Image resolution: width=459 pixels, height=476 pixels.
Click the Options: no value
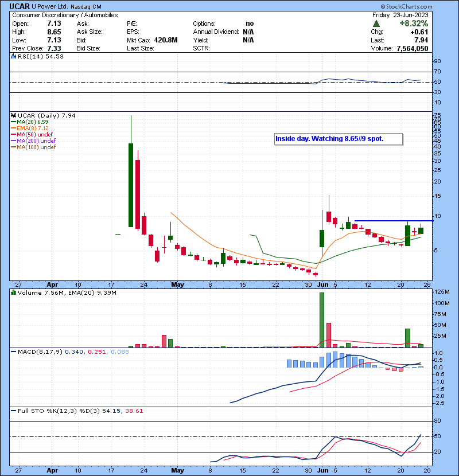pyautogui.click(x=250, y=24)
